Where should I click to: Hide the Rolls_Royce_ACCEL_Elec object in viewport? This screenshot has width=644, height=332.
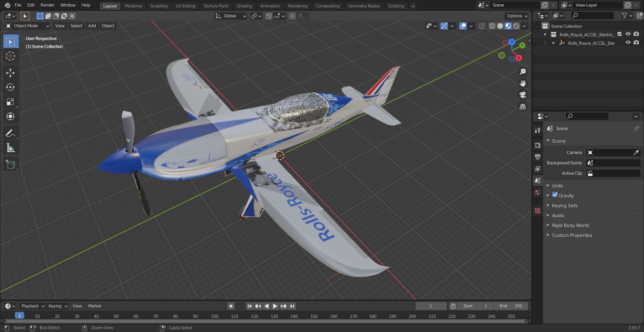tap(628, 42)
